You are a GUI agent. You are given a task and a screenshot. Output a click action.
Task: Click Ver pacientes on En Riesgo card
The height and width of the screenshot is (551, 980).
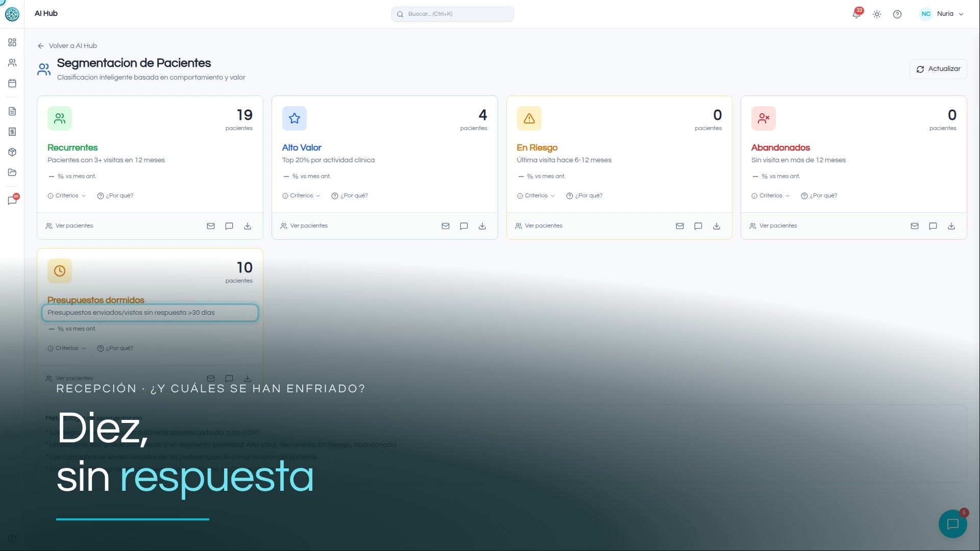coord(539,226)
